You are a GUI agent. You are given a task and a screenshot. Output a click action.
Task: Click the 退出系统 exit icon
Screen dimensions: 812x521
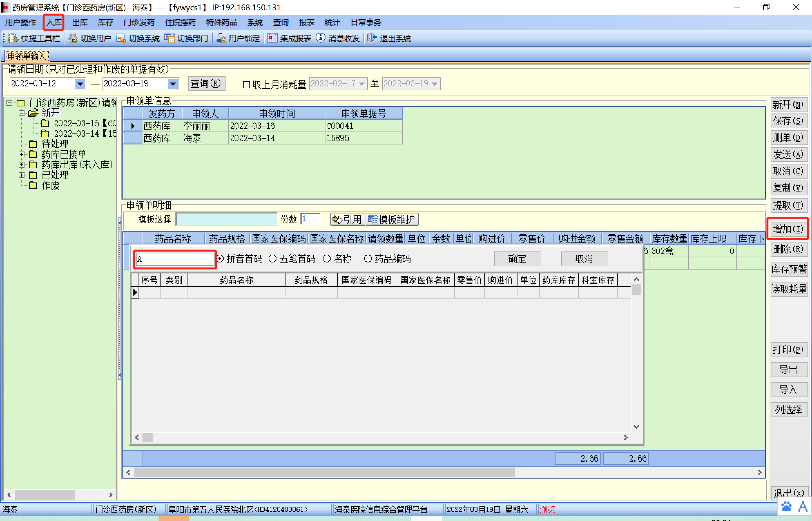[372, 38]
